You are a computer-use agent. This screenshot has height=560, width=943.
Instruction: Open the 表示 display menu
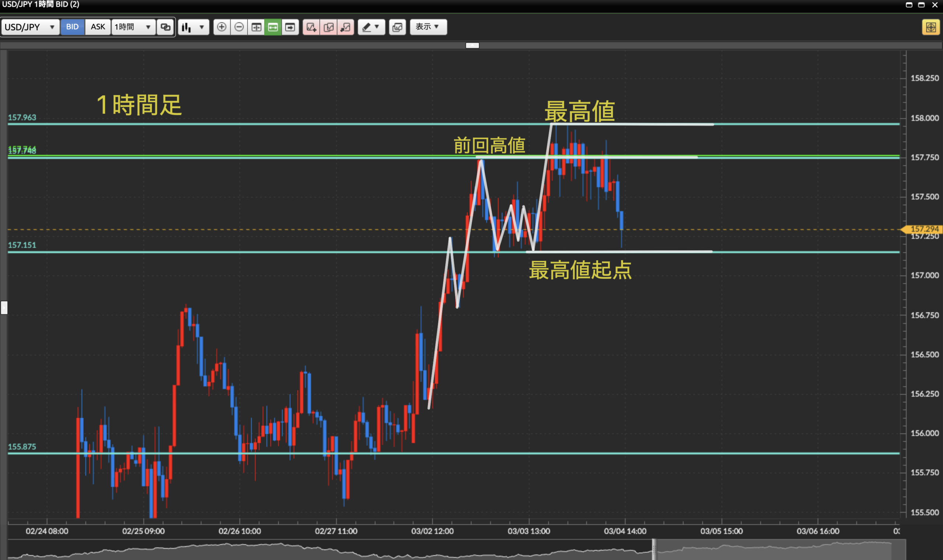tap(428, 27)
